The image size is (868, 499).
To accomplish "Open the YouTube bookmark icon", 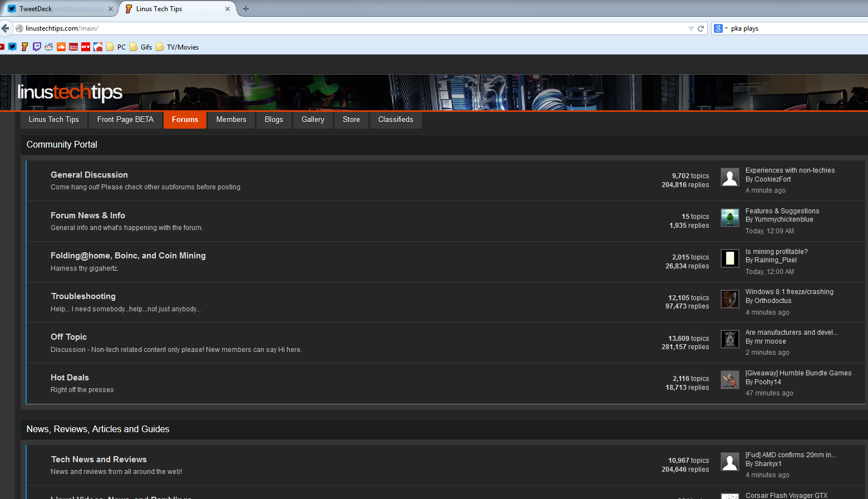I will tap(2, 47).
